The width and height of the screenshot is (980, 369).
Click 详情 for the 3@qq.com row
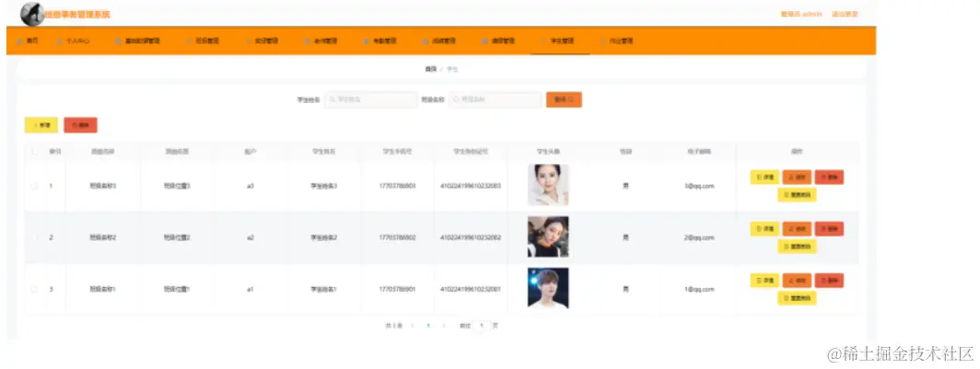764,178
